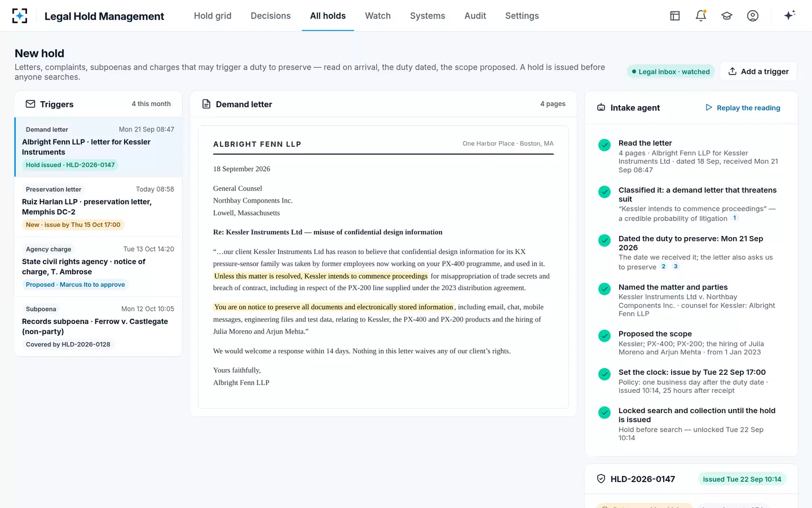This screenshot has height=508, width=812.
Task: Select the Ruiz Harlan LLP preservation letter trigger
Action: [98, 207]
